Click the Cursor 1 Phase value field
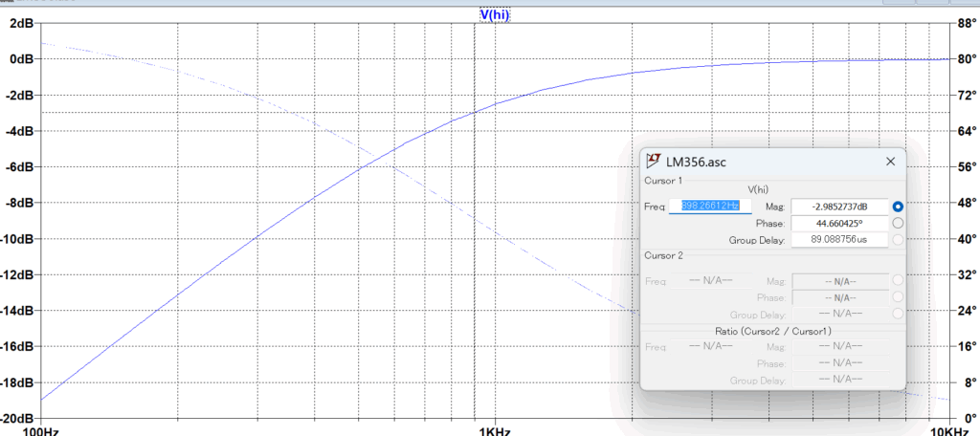This screenshot has height=436, width=980. [839, 223]
